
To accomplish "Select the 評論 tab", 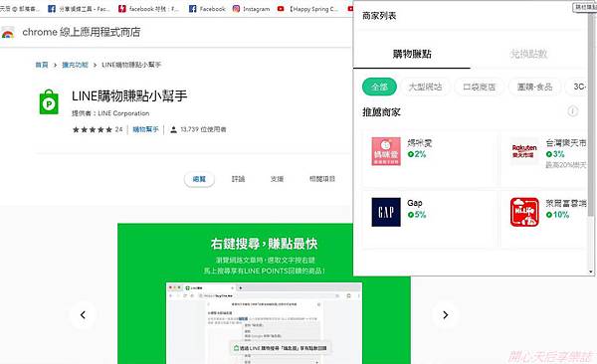I will pyautogui.click(x=239, y=179).
